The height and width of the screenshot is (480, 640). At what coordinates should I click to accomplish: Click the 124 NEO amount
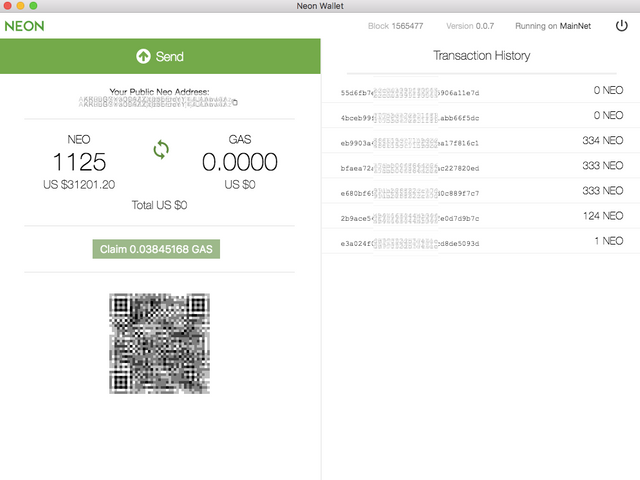click(x=603, y=216)
